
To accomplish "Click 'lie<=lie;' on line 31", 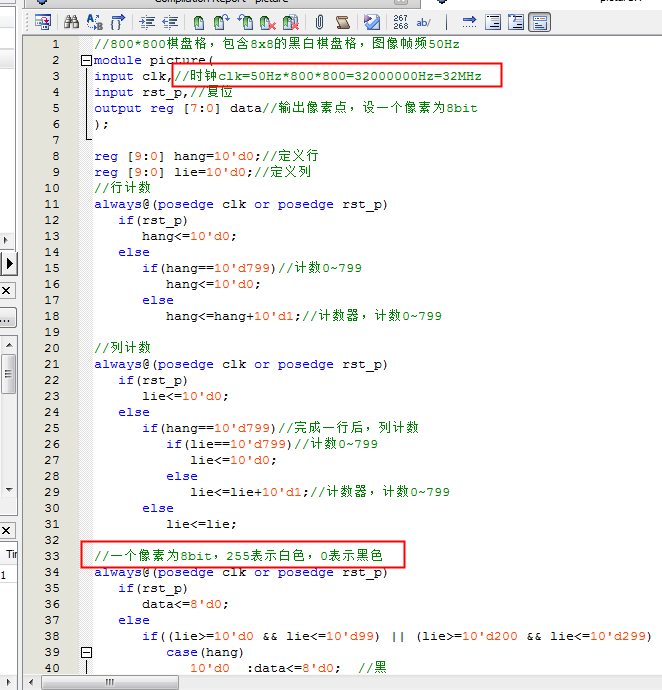I will tap(202, 524).
